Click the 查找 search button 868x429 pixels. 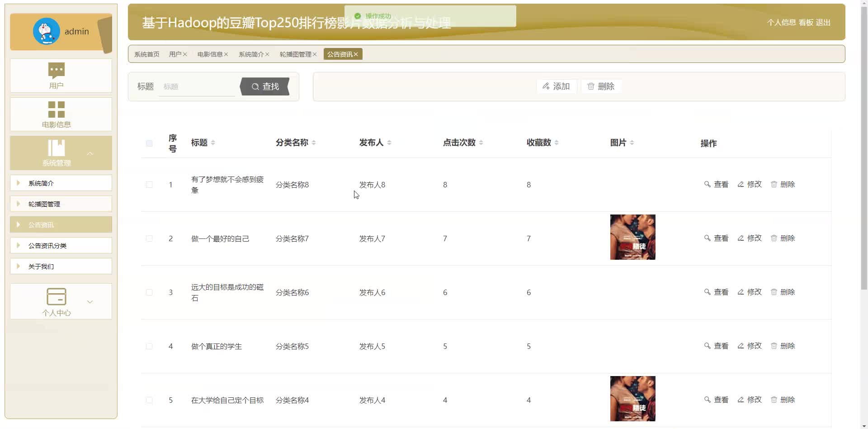(x=265, y=86)
